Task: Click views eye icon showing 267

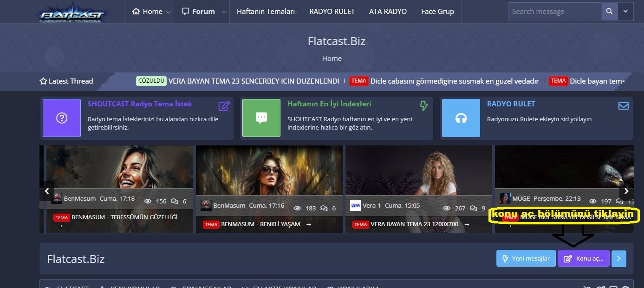Action: tap(447, 208)
